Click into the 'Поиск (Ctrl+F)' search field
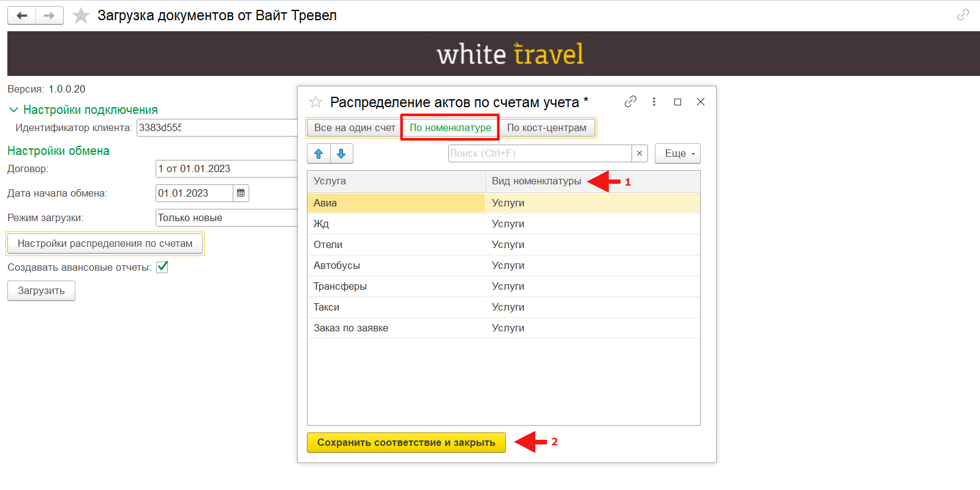 539,154
